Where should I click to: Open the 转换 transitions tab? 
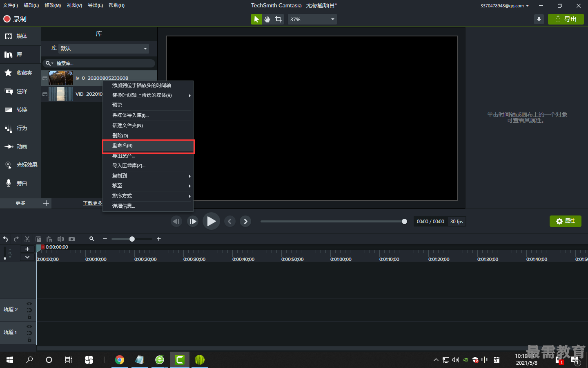(x=20, y=110)
